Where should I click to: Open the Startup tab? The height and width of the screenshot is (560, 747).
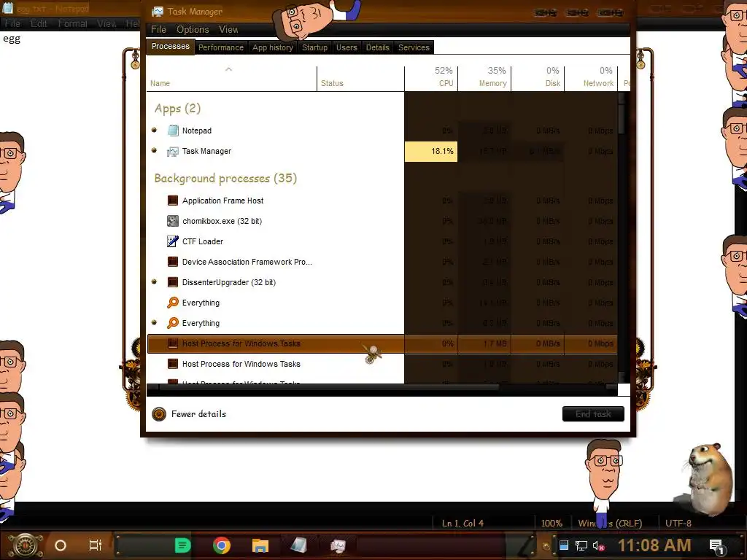point(314,47)
